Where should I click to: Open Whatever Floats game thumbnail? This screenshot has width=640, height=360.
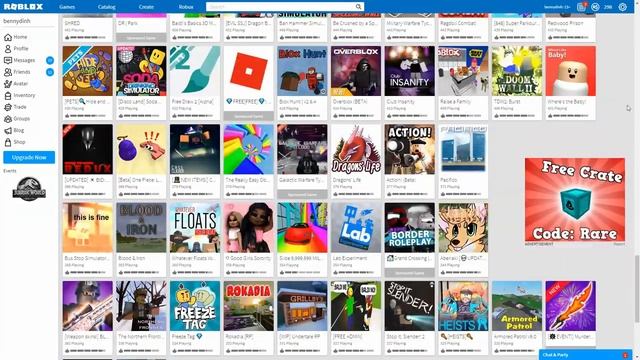(195, 228)
